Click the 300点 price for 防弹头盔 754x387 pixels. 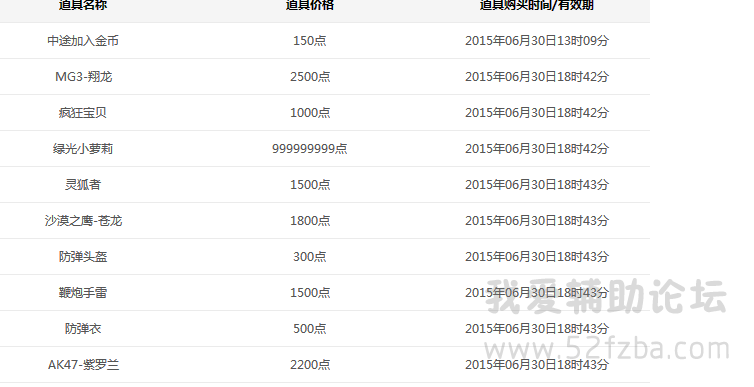[310, 257]
